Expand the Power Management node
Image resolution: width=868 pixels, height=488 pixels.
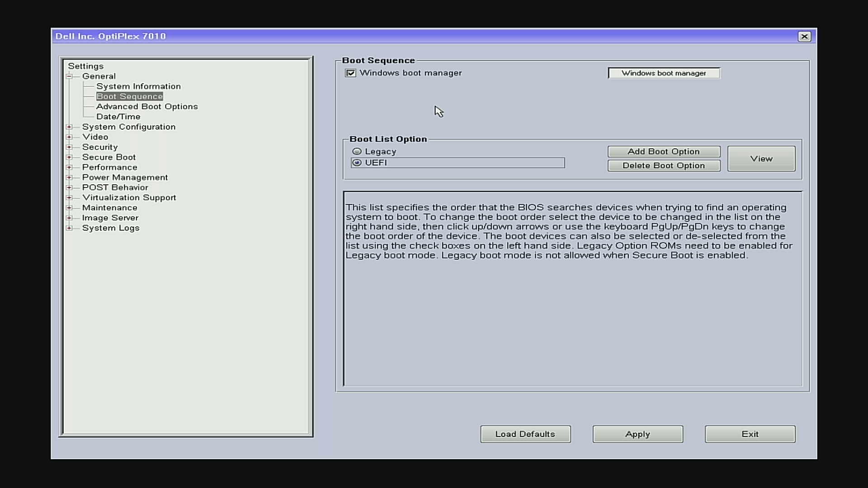tap(69, 178)
